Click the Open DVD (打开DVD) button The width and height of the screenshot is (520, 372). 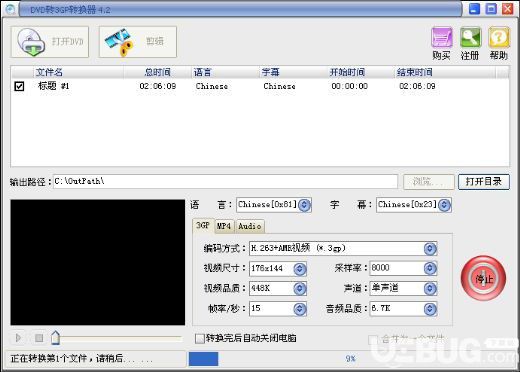pos(50,42)
